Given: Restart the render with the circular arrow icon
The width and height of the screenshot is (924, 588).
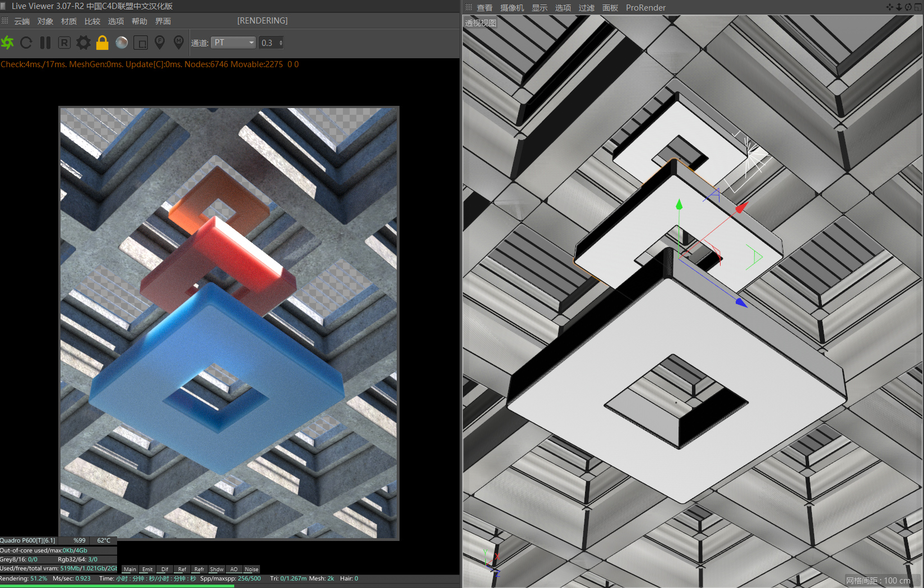Looking at the screenshot, I should [26, 43].
